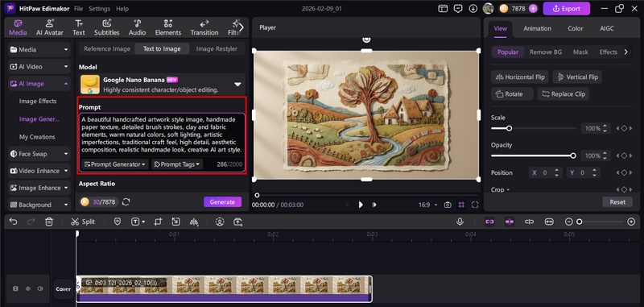
Task: Open the feedback message icon in the title bar
Action: (x=458, y=9)
